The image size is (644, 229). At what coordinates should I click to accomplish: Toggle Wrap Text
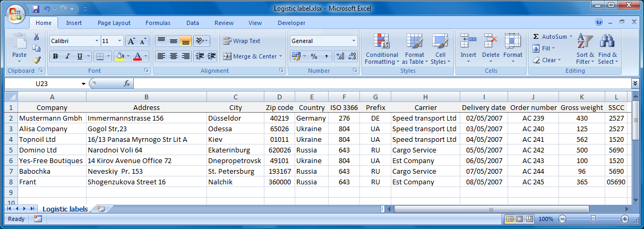click(242, 41)
